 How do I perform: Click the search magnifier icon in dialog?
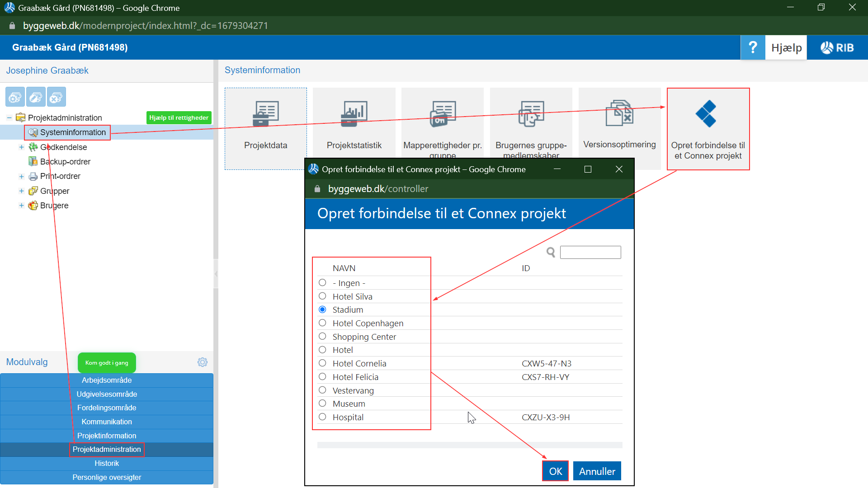point(551,252)
